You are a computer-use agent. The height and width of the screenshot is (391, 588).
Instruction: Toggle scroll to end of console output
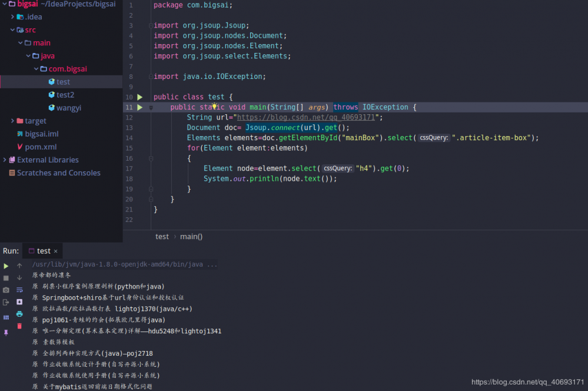[x=19, y=301]
